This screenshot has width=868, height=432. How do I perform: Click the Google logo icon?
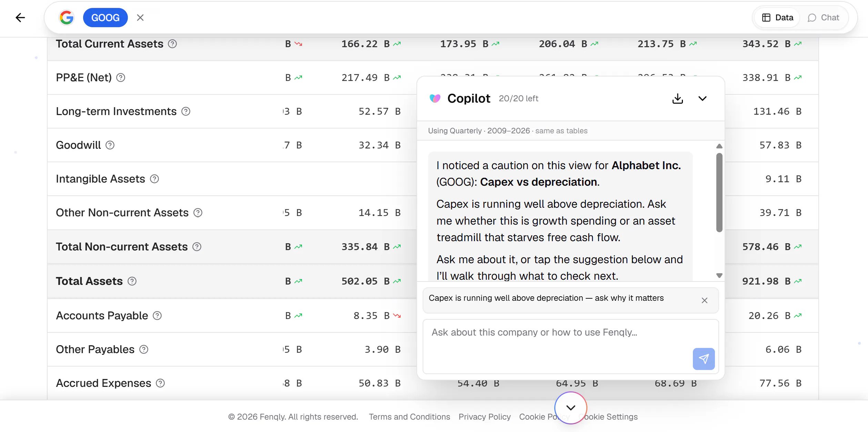(67, 18)
